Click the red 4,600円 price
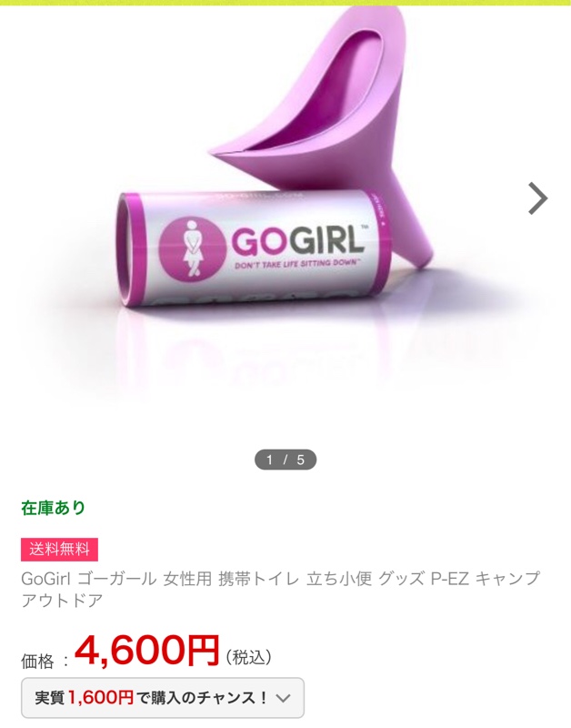This screenshot has width=571, height=728. 146,650
